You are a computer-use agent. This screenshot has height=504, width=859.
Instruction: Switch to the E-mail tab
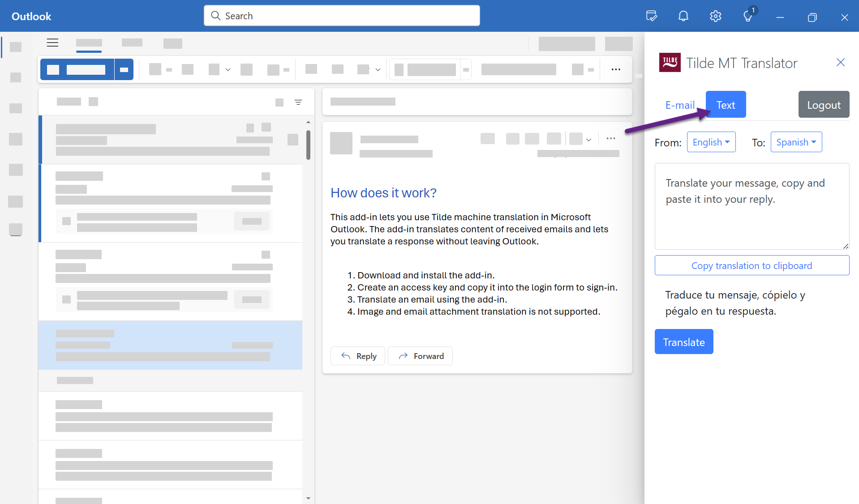click(680, 105)
